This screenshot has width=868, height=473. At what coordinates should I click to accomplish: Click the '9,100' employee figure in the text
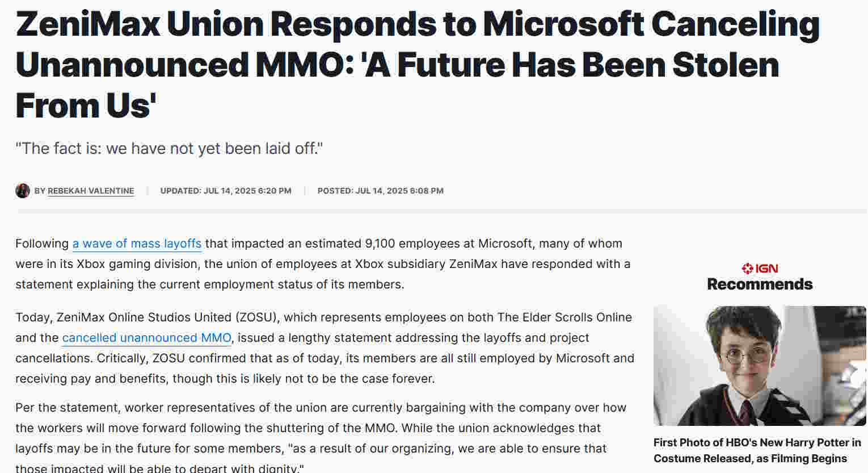coord(380,244)
